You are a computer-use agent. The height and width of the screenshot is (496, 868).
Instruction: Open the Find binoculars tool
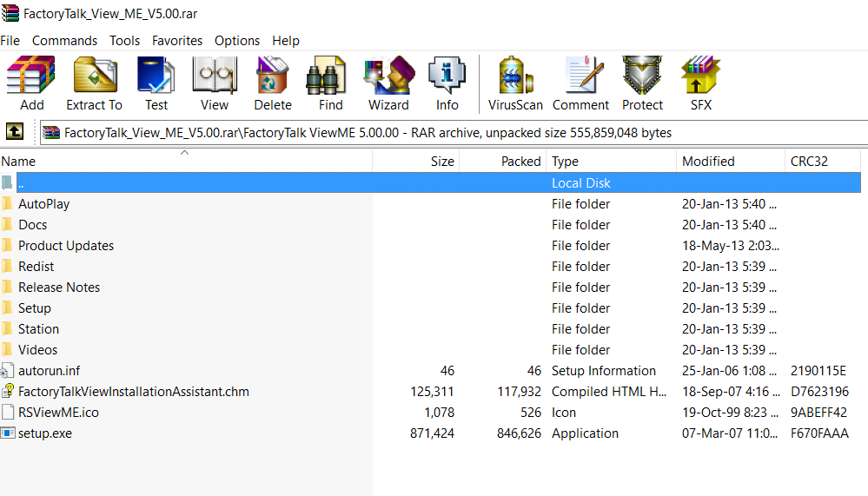point(327,74)
